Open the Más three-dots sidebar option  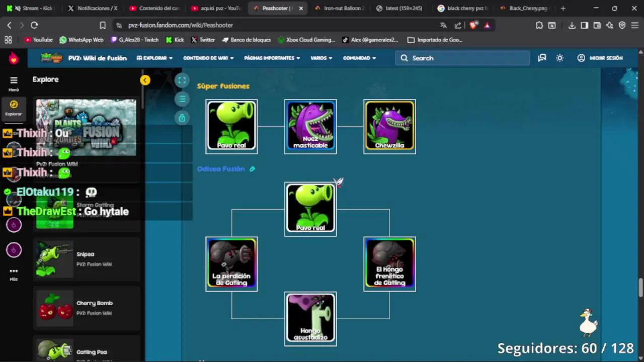point(14,270)
